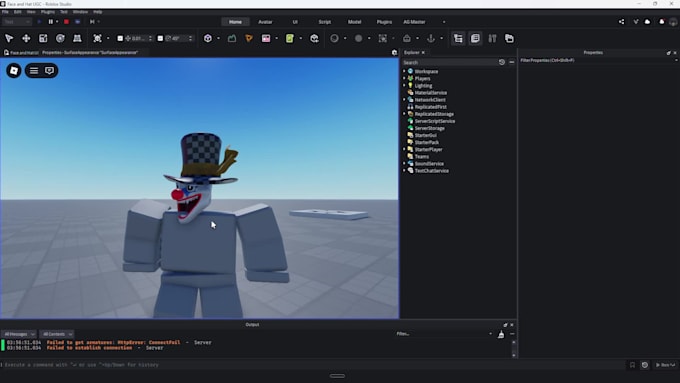
Task: Activate the Transform tool
Action: coord(77,39)
